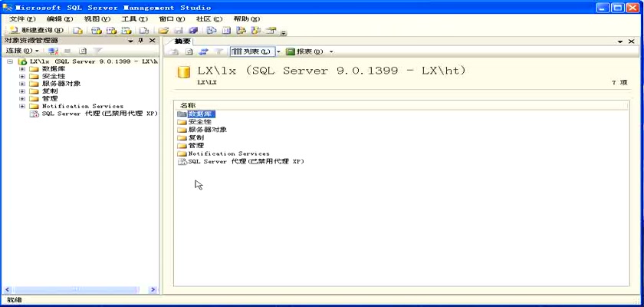The height and width of the screenshot is (307, 644).
Task: Close the Summary tab with X
Action: point(632,41)
